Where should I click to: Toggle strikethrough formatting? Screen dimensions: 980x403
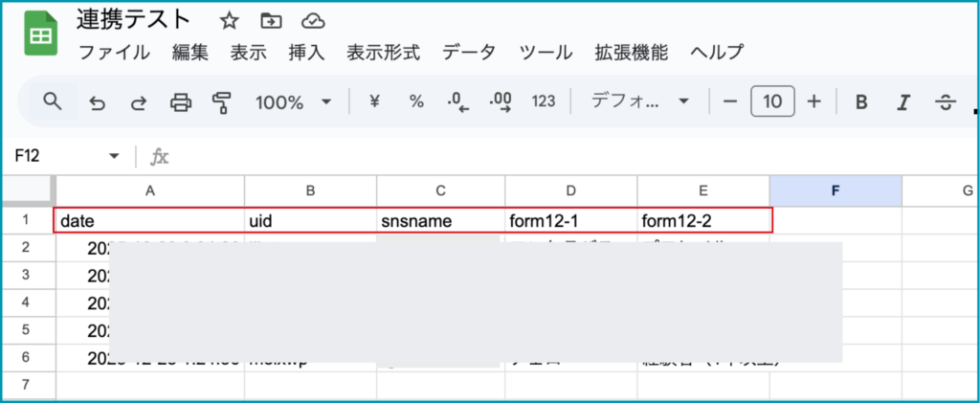click(945, 101)
